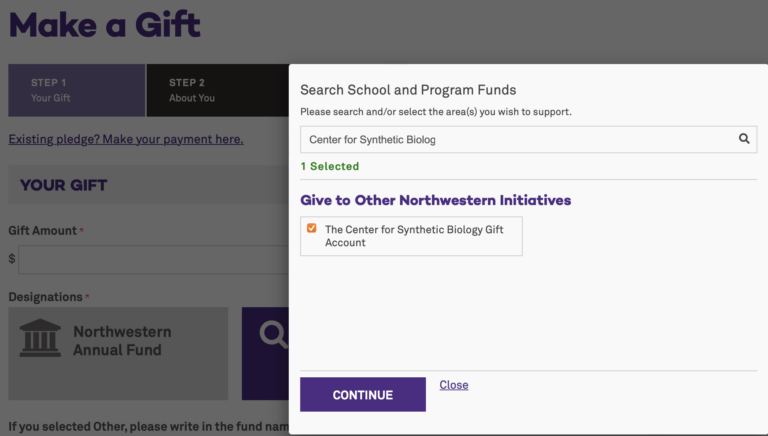Uncheck the Synthetic Biology Gift Account checkbox
Screen dimensions: 768x436
(312, 229)
